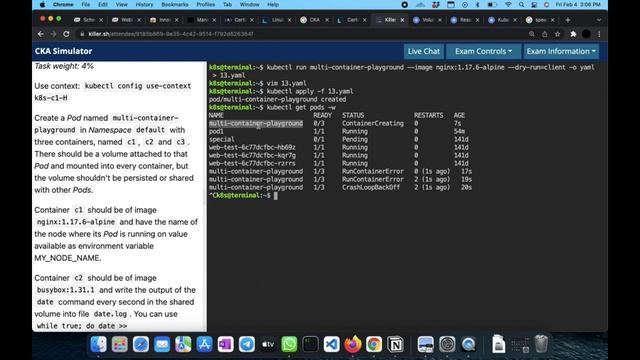Open Notion from the dock
Screen dimensions: 640x360
pos(395,344)
